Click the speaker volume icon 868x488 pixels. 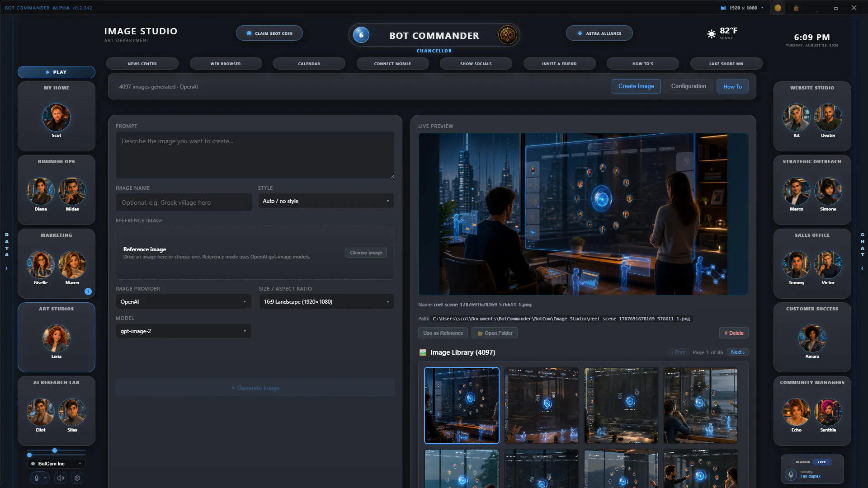click(60, 478)
